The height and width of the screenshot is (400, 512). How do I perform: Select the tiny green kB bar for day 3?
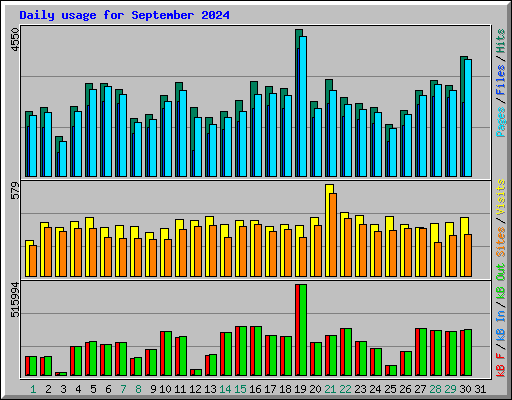63,374
